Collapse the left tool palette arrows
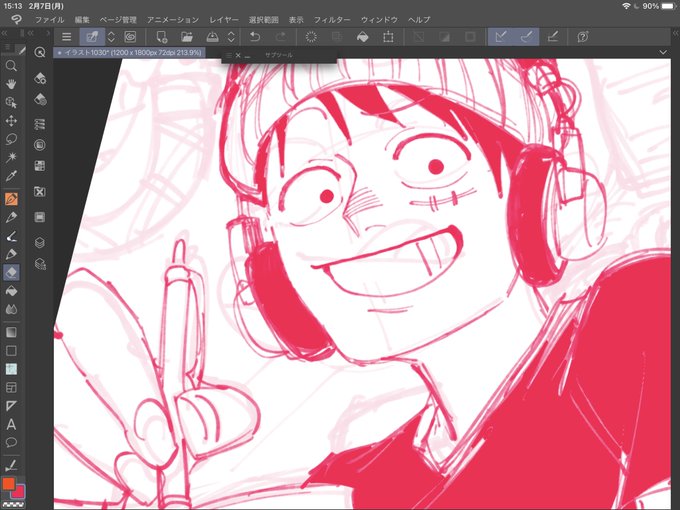The height and width of the screenshot is (510, 680). tap(4, 33)
